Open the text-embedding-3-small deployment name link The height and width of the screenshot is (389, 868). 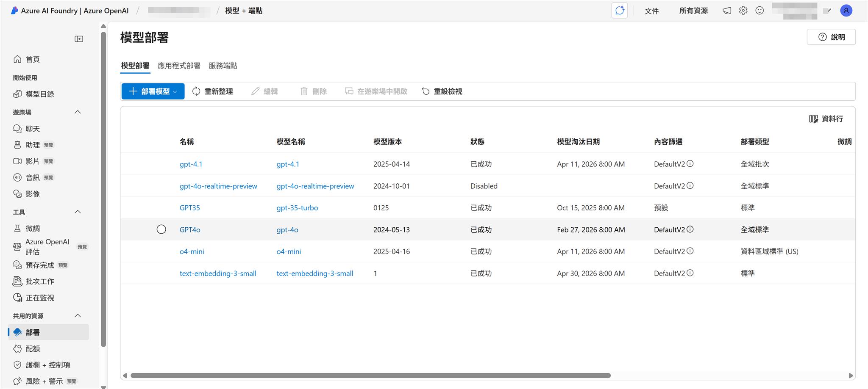(218, 273)
